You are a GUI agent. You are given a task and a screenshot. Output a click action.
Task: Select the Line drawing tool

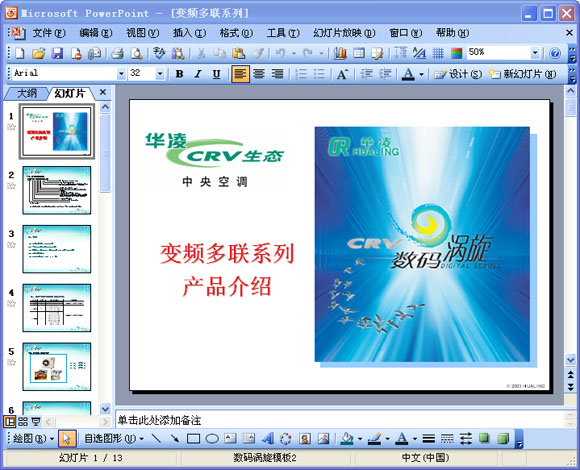pyautogui.click(x=156, y=439)
